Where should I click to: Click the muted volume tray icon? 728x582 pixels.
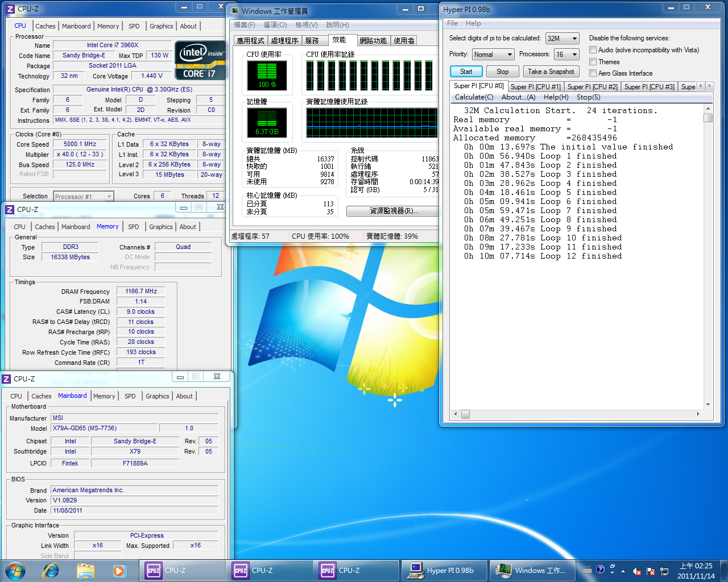click(x=637, y=571)
